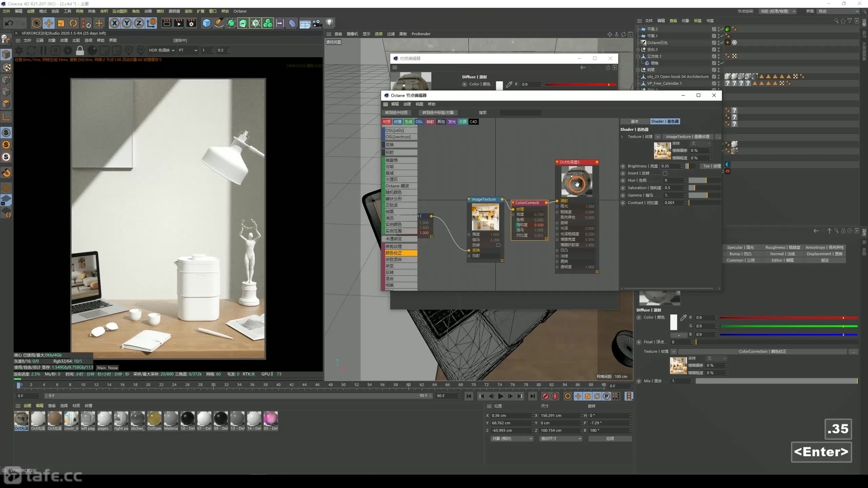Screen dimensions: 868x488
Task: Click the Roughness 粗糙度 tab
Action: pos(783,247)
